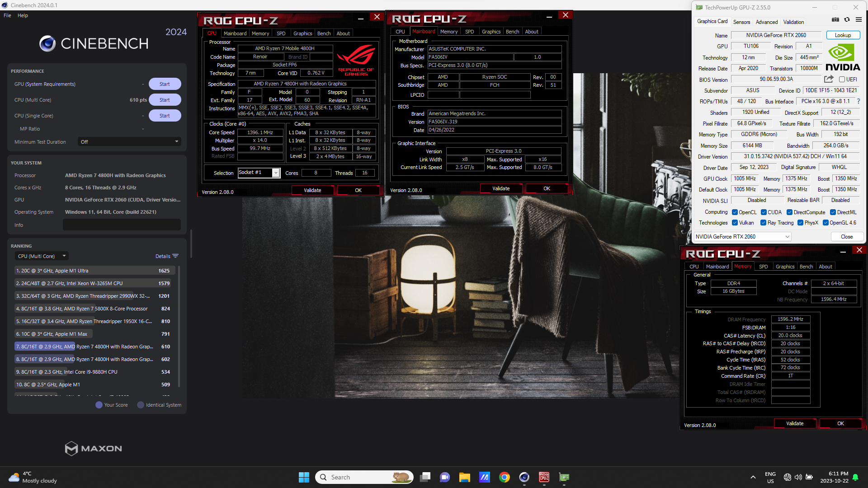Open the Graphics tab in the Mainboard CPU-Z window
The height and width of the screenshot is (488, 868).
pyautogui.click(x=491, y=32)
